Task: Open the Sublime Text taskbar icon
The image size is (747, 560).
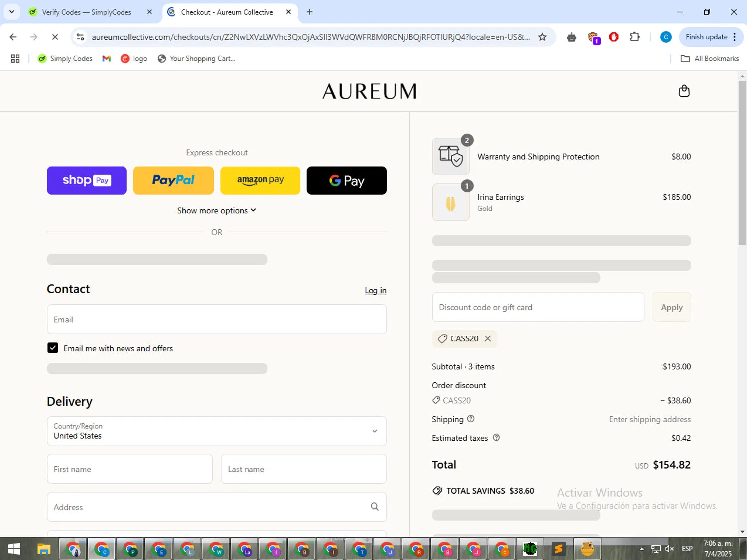Action: click(x=558, y=549)
